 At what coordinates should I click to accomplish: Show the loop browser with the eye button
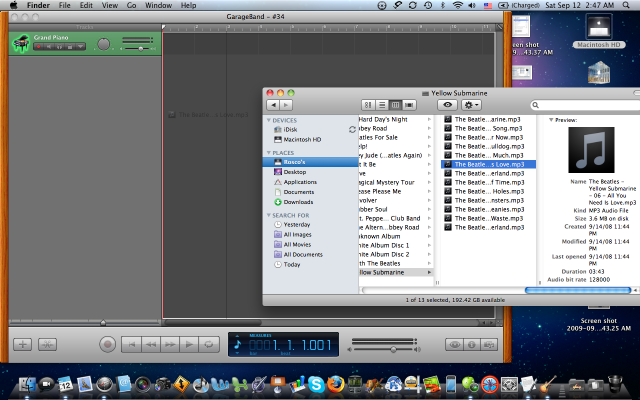tap(454, 344)
